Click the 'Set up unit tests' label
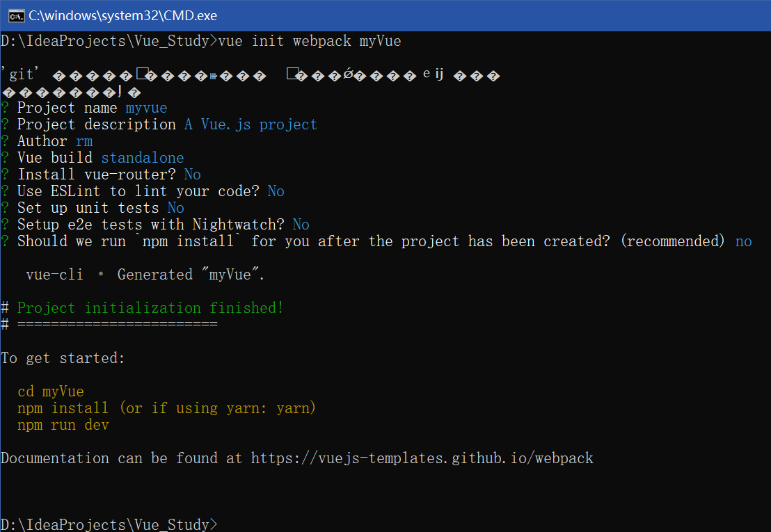The image size is (771, 532). point(88,209)
